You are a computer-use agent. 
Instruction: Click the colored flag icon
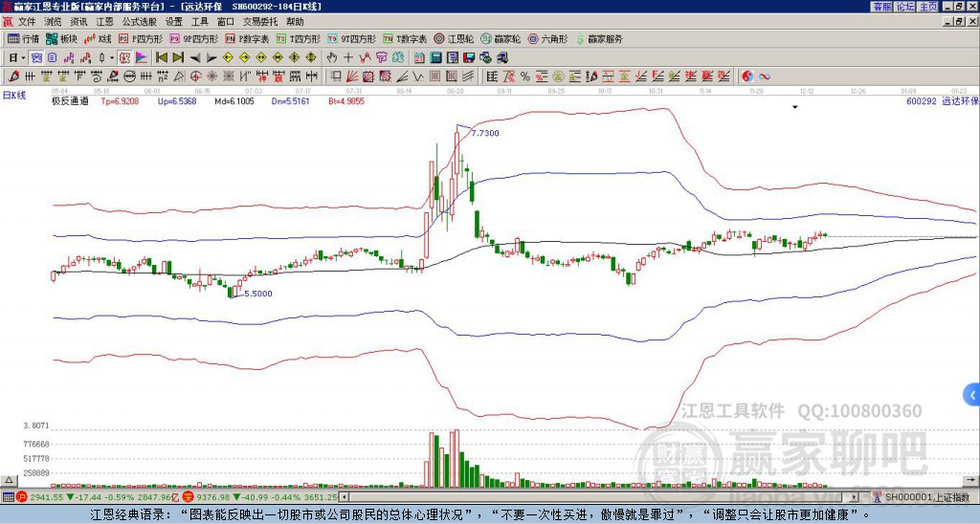tap(142, 57)
